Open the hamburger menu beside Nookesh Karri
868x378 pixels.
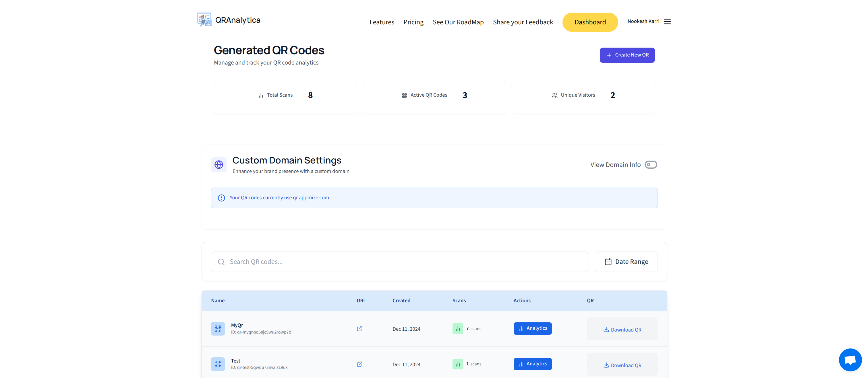tap(667, 22)
